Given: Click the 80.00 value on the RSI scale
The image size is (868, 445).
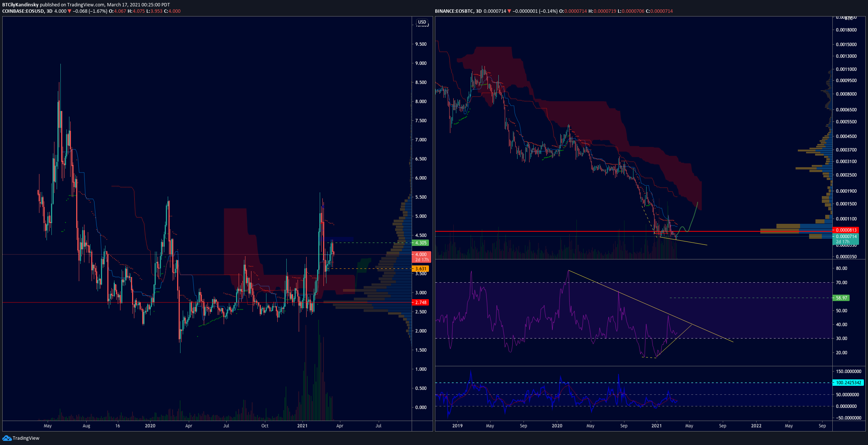Looking at the screenshot, I should [x=842, y=268].
